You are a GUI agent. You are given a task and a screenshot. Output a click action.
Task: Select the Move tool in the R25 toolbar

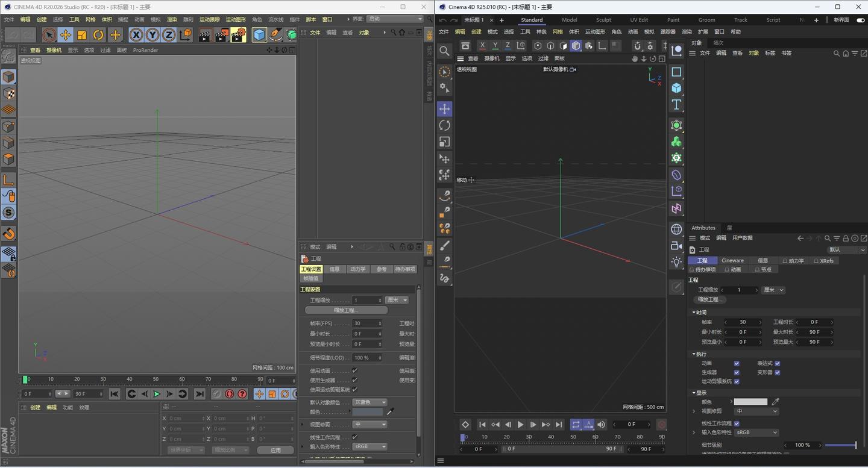(x=444, y=109)
